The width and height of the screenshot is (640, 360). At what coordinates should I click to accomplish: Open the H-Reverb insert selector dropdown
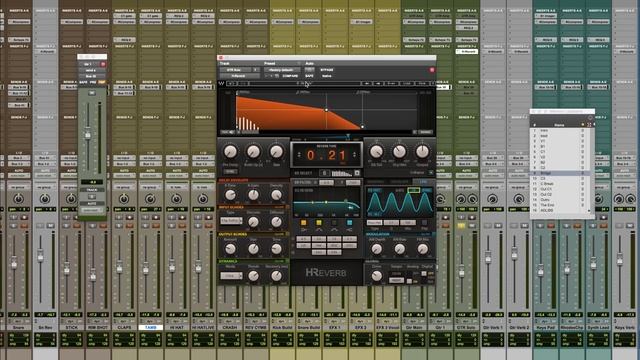click(x=239, y=76)
